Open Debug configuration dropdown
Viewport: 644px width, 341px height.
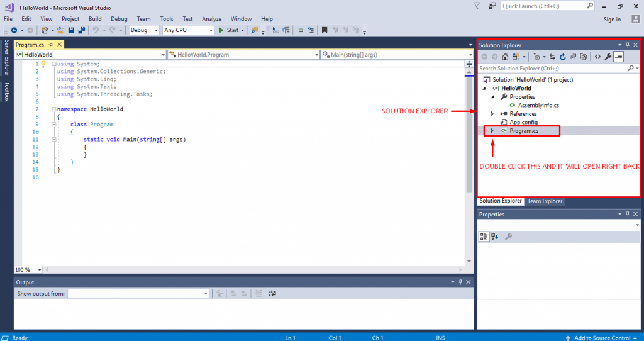click(x=144, y=30)
